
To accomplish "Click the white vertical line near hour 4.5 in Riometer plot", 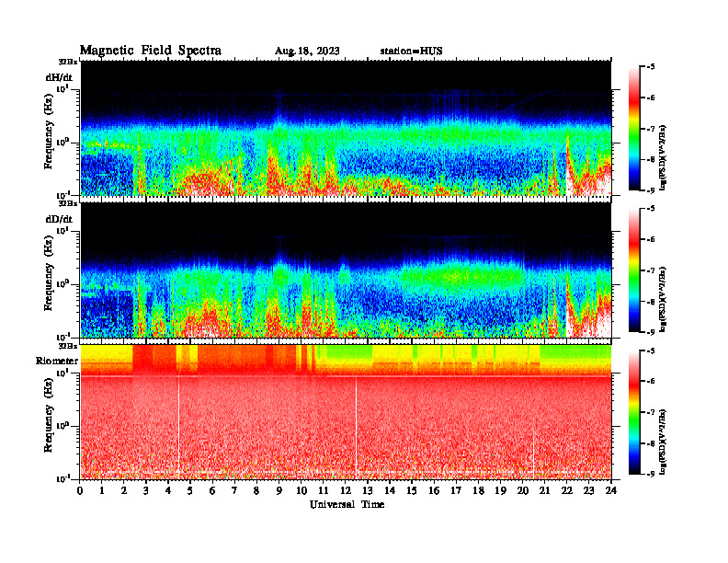I will pyautogui.click(x=178, y=425).
